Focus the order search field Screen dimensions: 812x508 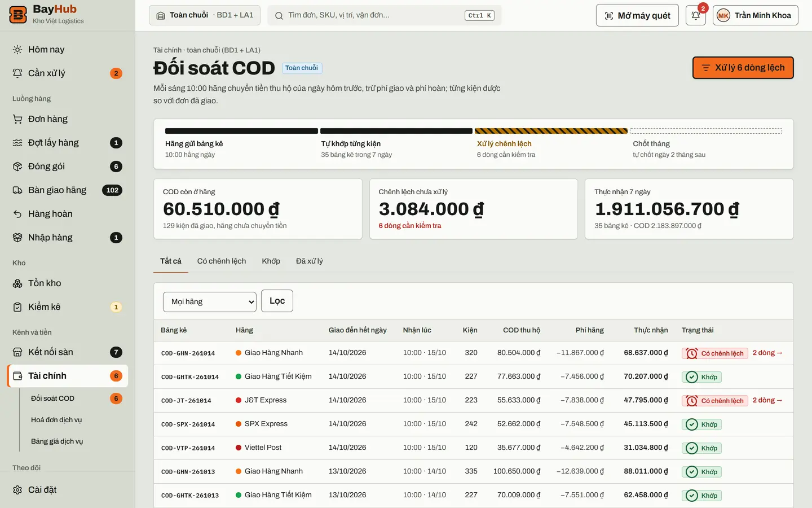[385, 15]
